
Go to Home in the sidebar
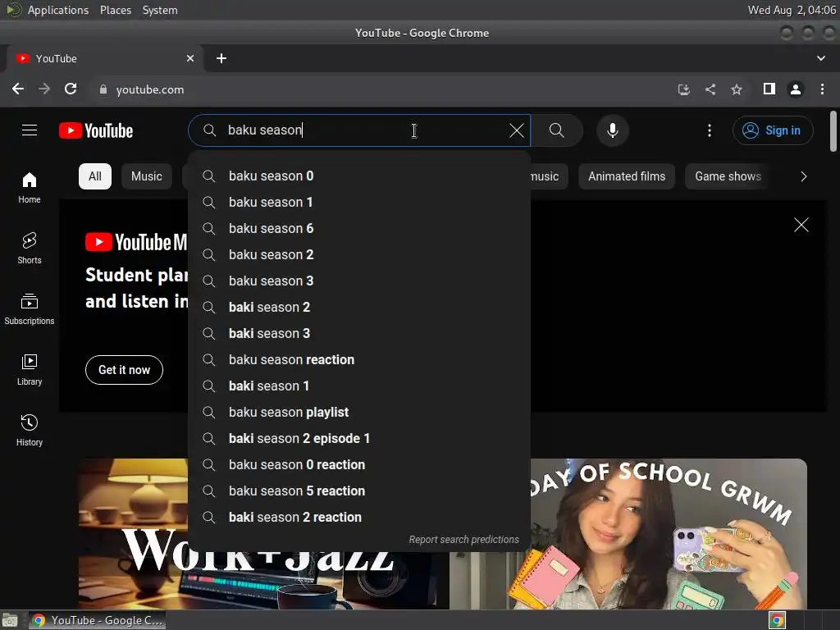point(30,188)
